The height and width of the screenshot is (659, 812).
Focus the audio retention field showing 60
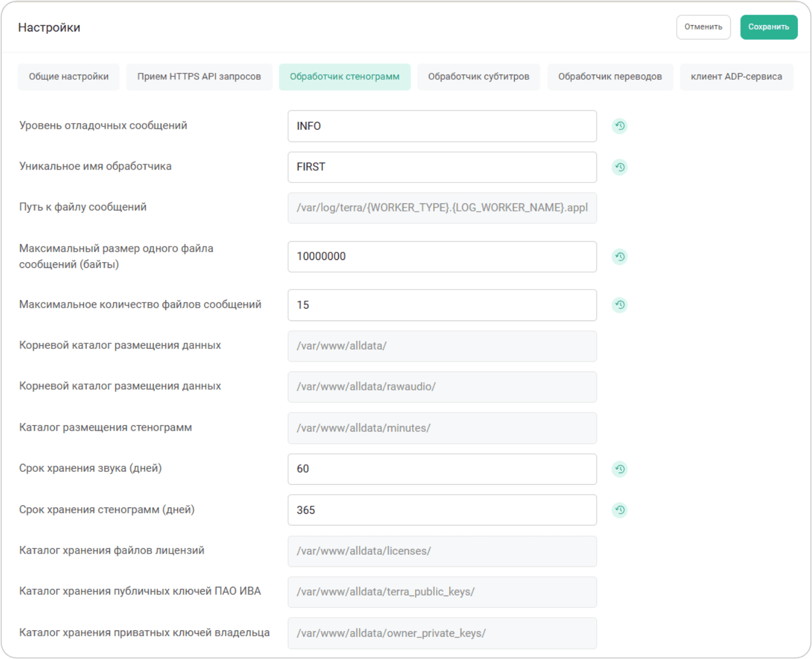442,469
